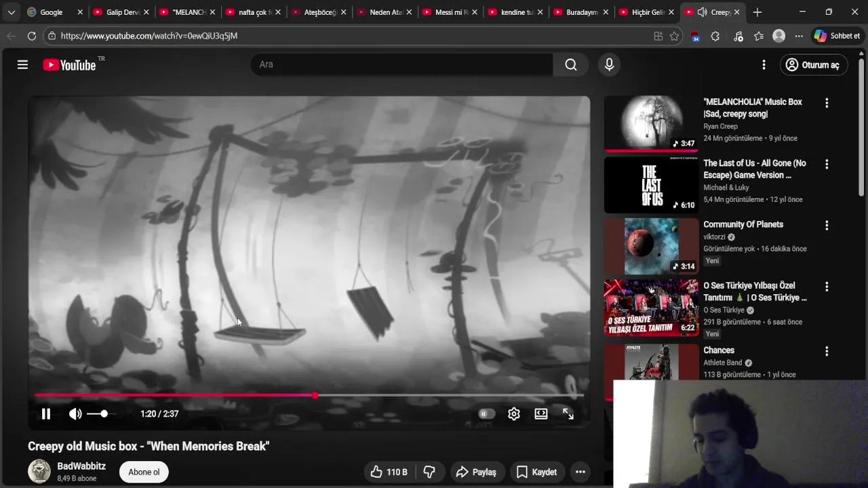868x488 pixels.
Task: Open the browser favorites list icon
Action: 758,36
